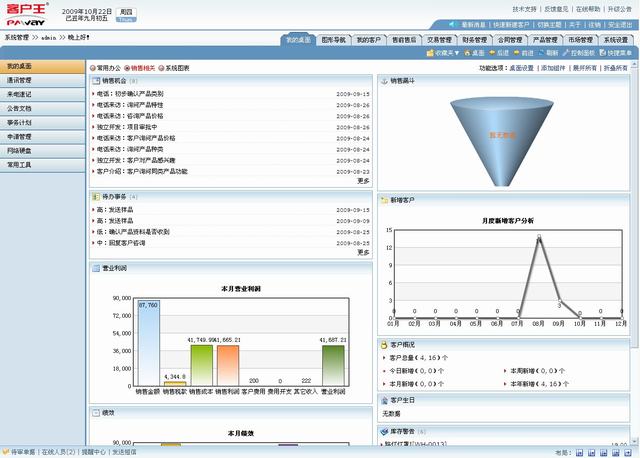Screen dimensions: 640x458
Task: Expand the 公告文档 sidebar section
Action: (20, 107)
